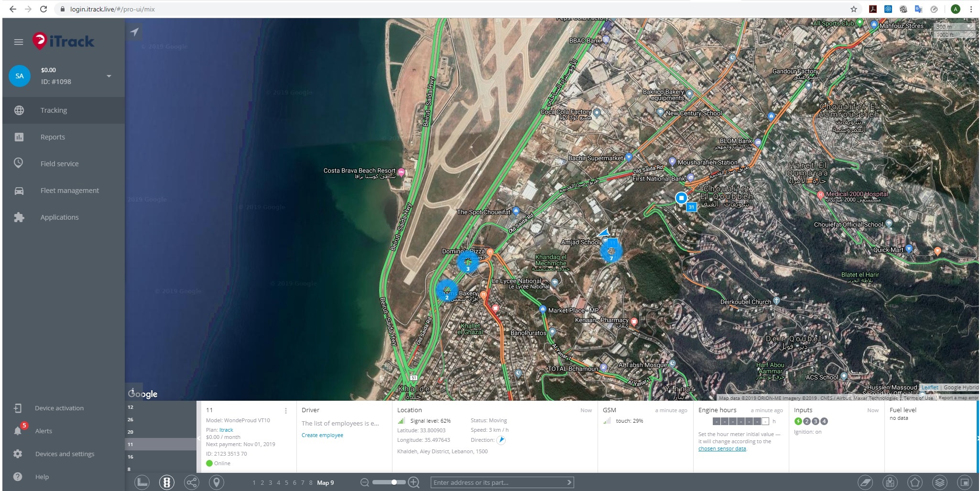Switch to map tab 3
Viewport: 980px width, 491px height.
[x=270, y=483]
